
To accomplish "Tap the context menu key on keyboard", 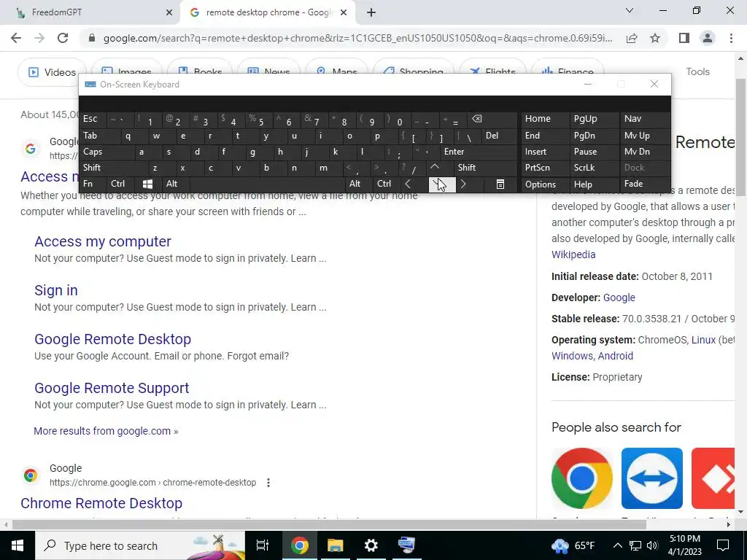I will (500, 184).
